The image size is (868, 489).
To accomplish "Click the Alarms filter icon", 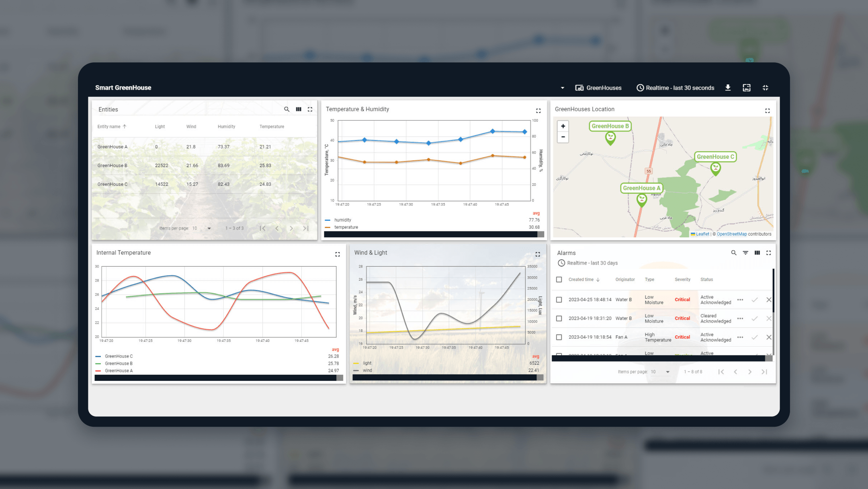I will pos(745,253).
